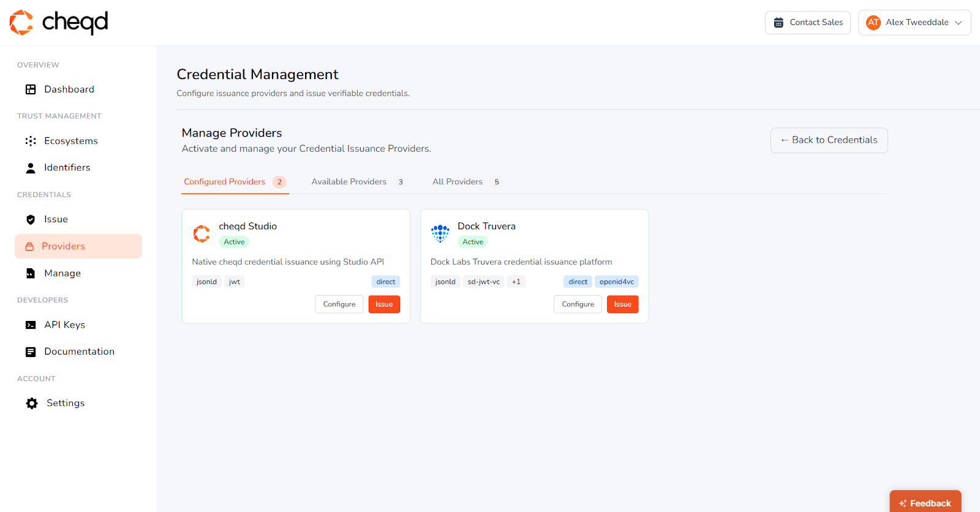Click the cheqd logo in header
This screenshot has height=512, width=980.
[x=59, y=23]
